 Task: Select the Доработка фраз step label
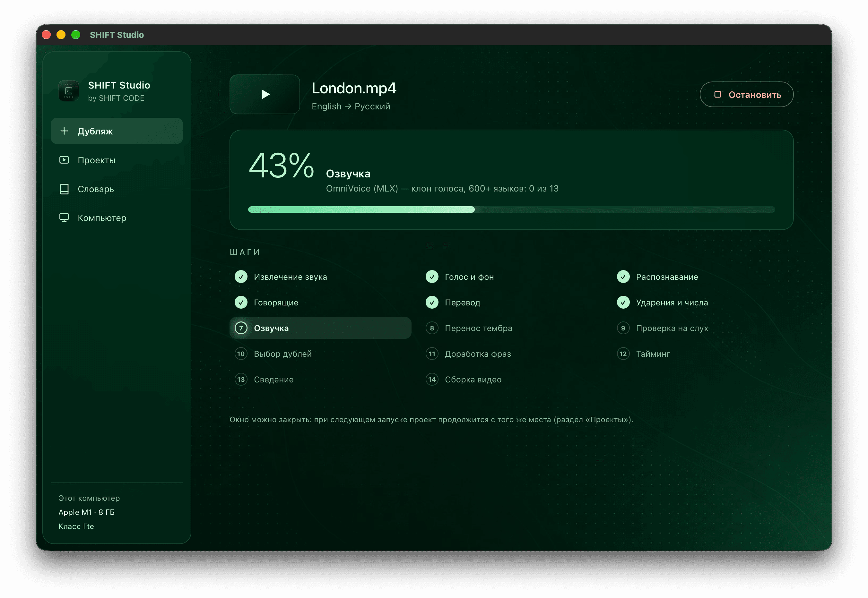478,354
